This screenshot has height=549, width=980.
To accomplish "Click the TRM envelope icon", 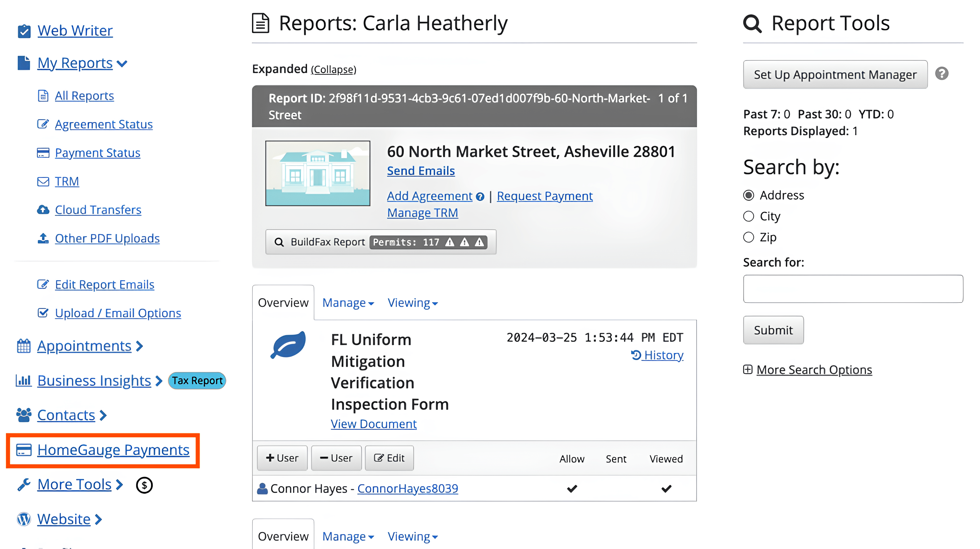I will (x=43, y=181).
